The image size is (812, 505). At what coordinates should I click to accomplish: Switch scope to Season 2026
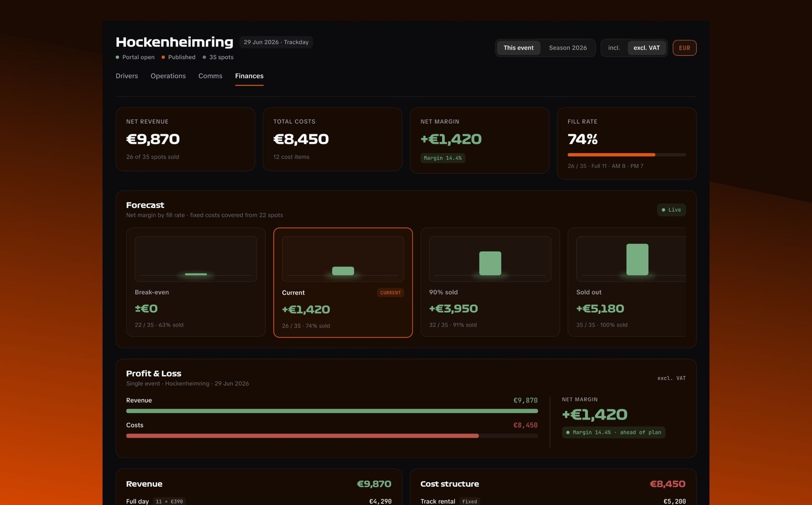click(x=568, y=48)
